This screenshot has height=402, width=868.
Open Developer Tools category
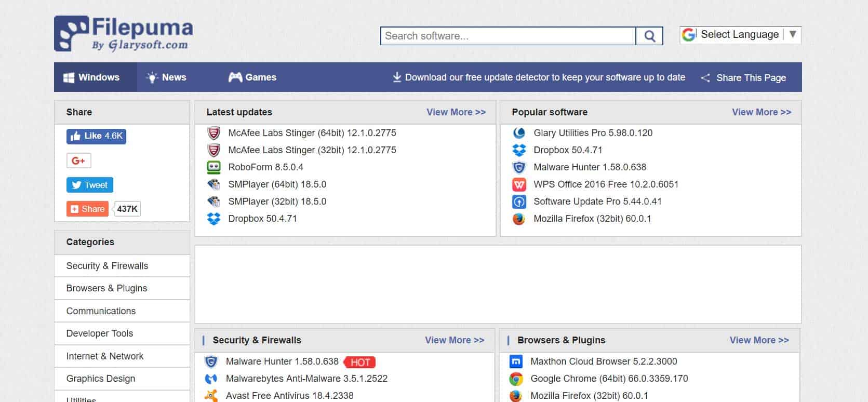122,333
